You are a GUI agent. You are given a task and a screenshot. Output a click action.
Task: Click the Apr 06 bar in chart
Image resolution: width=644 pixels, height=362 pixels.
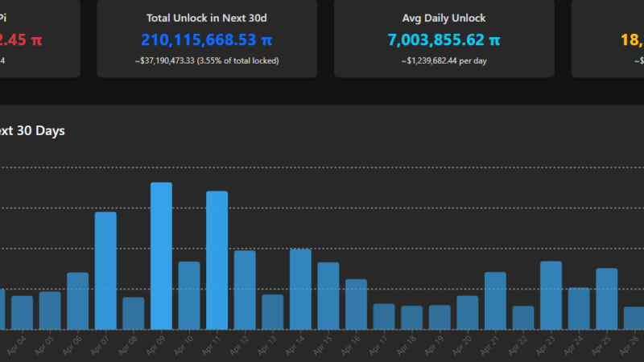(78, 301)
